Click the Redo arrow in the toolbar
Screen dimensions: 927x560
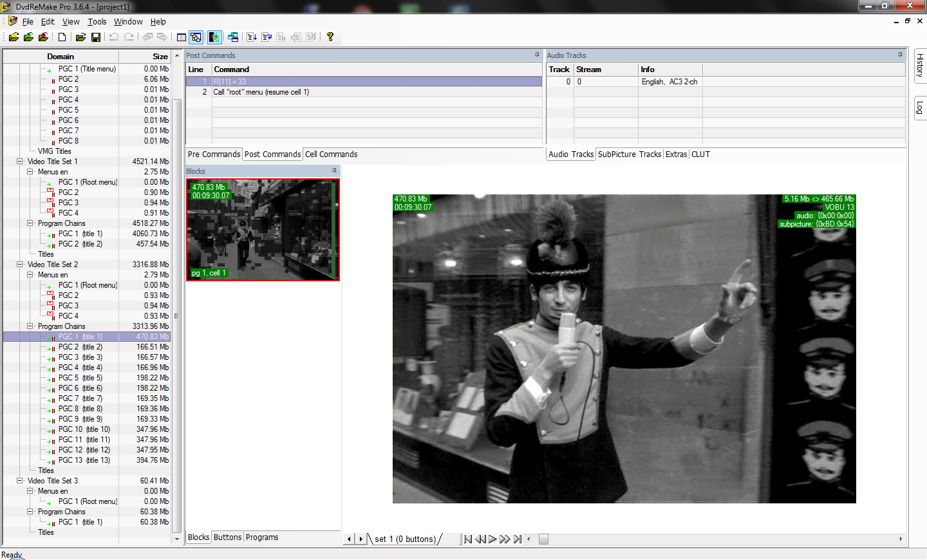(x=129, y=37)
